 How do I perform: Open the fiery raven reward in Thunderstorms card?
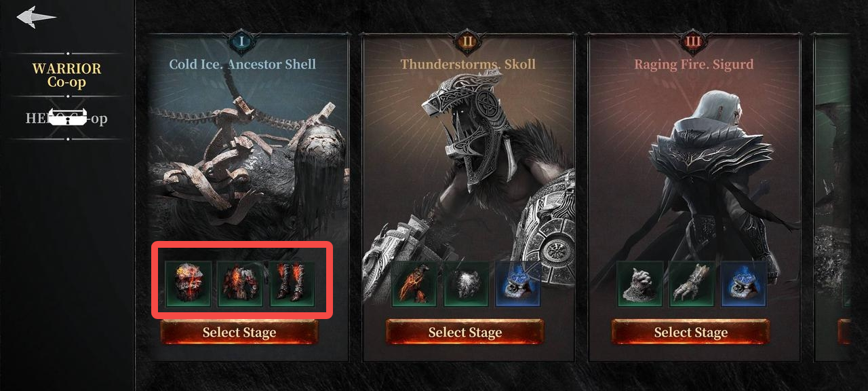click(414, 284)
